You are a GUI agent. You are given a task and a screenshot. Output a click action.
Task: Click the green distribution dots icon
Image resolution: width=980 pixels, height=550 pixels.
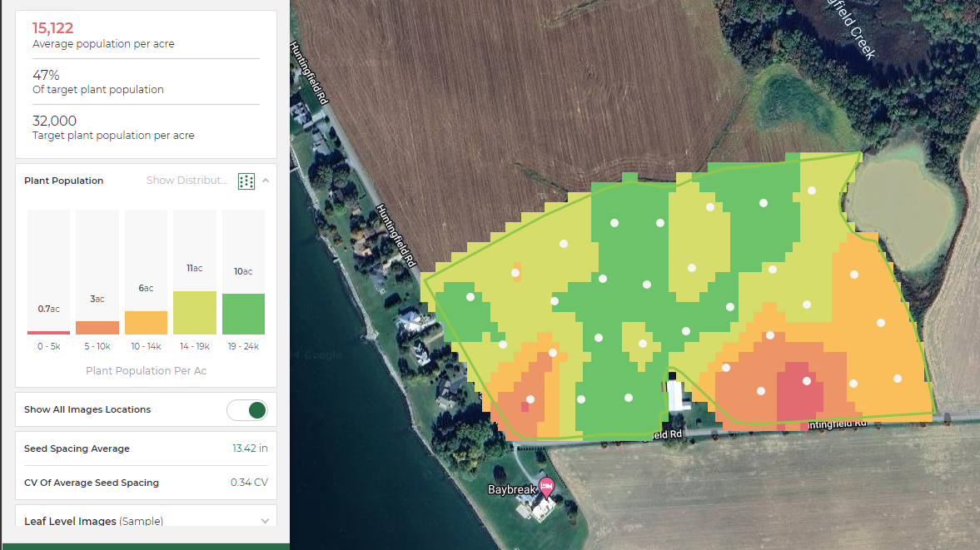click(246, 181)
